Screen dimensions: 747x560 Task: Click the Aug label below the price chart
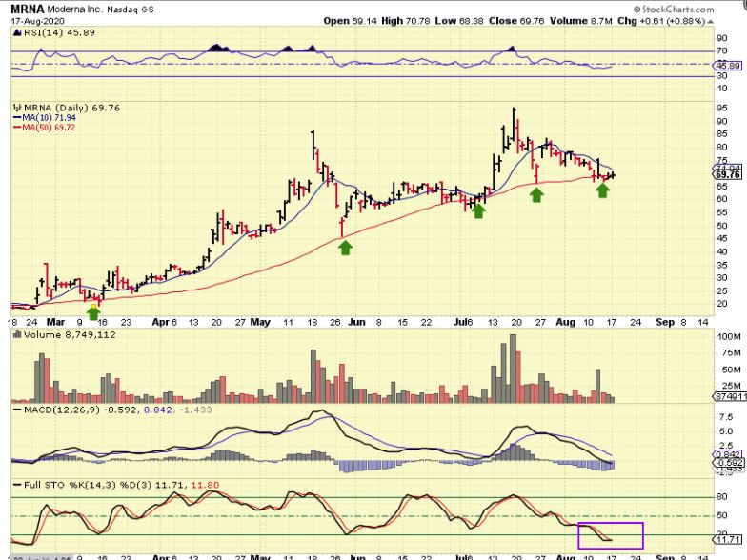(x=566, y=322)
